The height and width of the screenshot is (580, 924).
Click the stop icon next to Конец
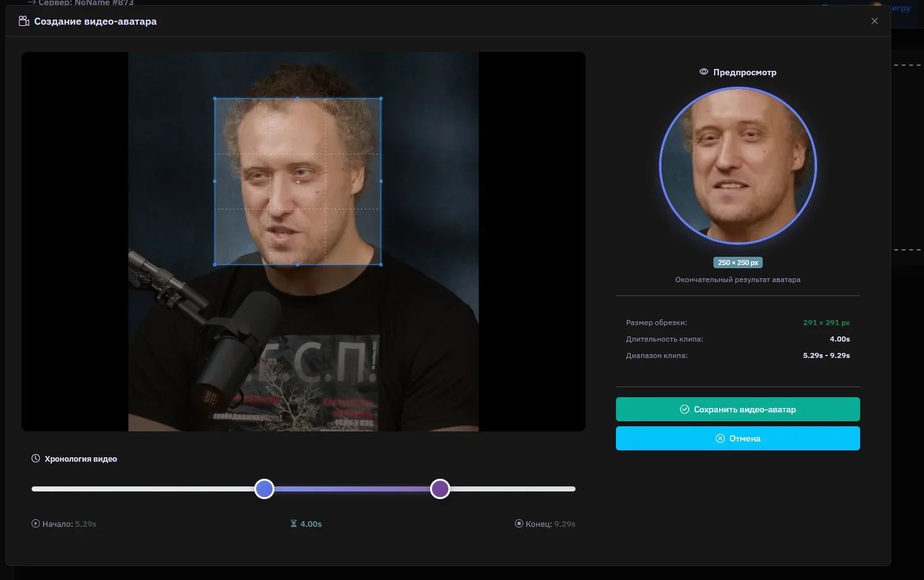[519, 524]
